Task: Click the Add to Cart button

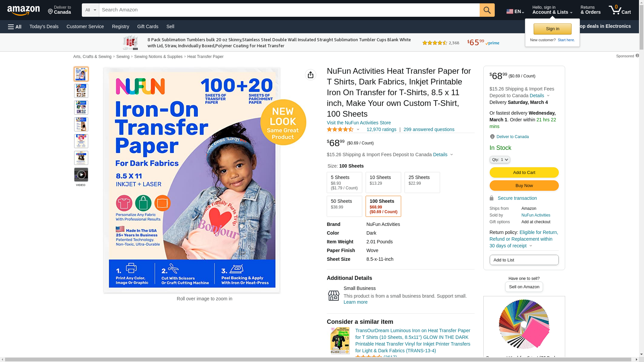Action: (524, 173)
